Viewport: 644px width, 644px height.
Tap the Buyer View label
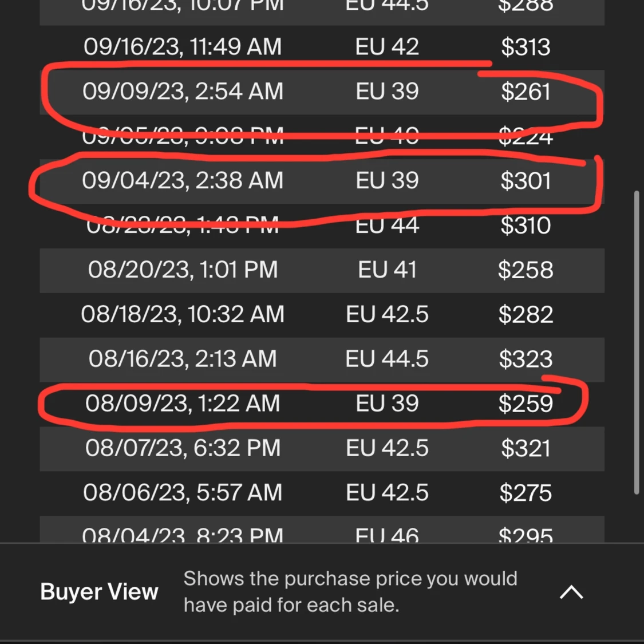(99, 592)
